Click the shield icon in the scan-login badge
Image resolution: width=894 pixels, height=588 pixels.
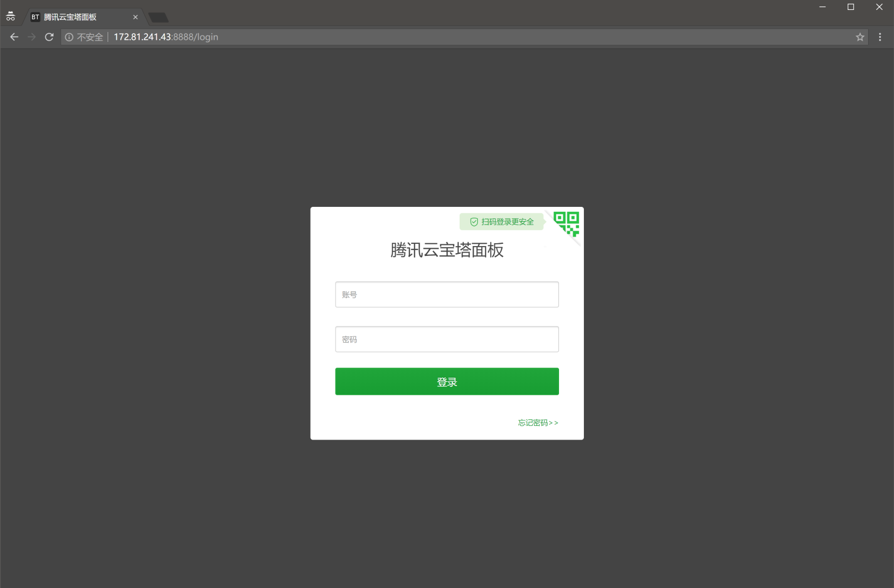tap(473, 221)
